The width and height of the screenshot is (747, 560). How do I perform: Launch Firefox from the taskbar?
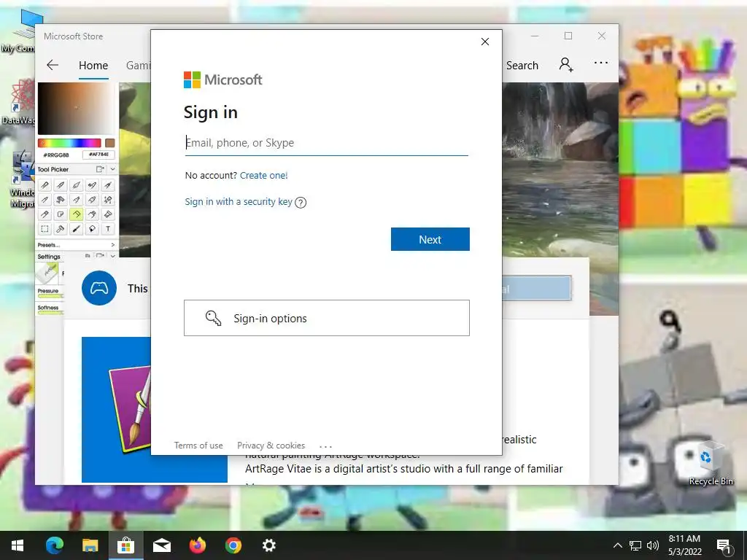pyautogui.click(x=197, y=545)
